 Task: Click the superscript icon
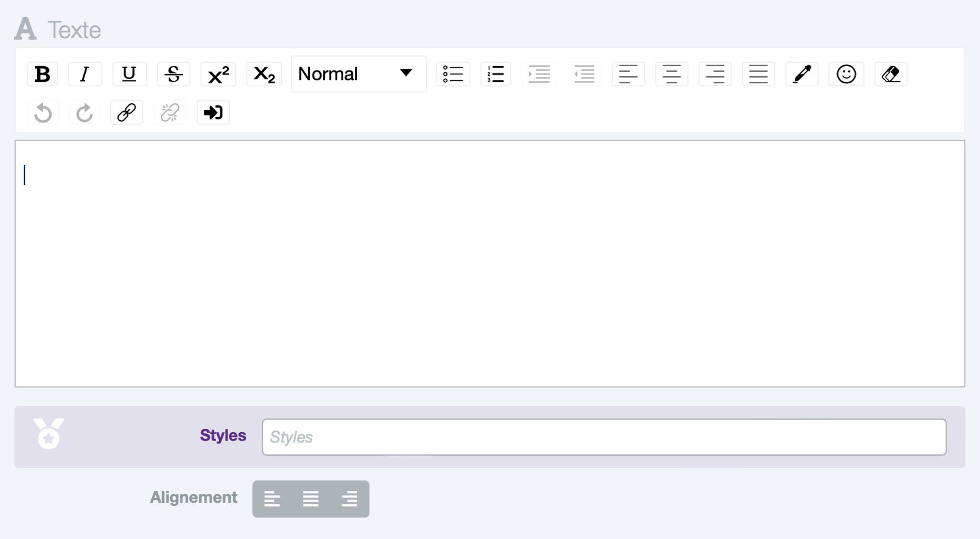coord(218,74)
